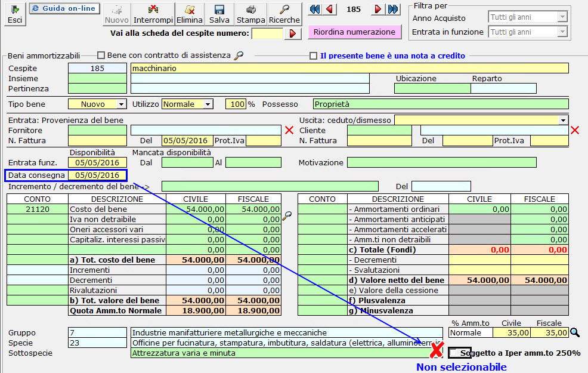Expand the Utilizzo Normale dropdown

point(208,104)
